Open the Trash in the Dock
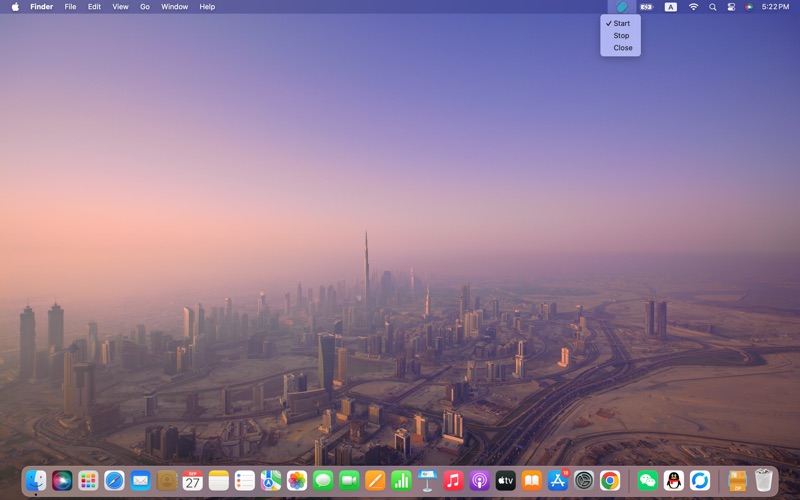 coord(764,481)
